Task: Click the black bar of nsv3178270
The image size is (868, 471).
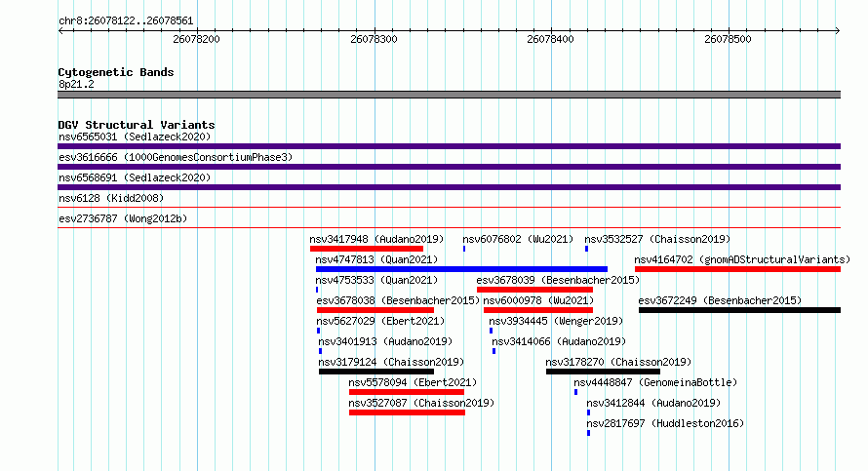Action: (604, 372)
